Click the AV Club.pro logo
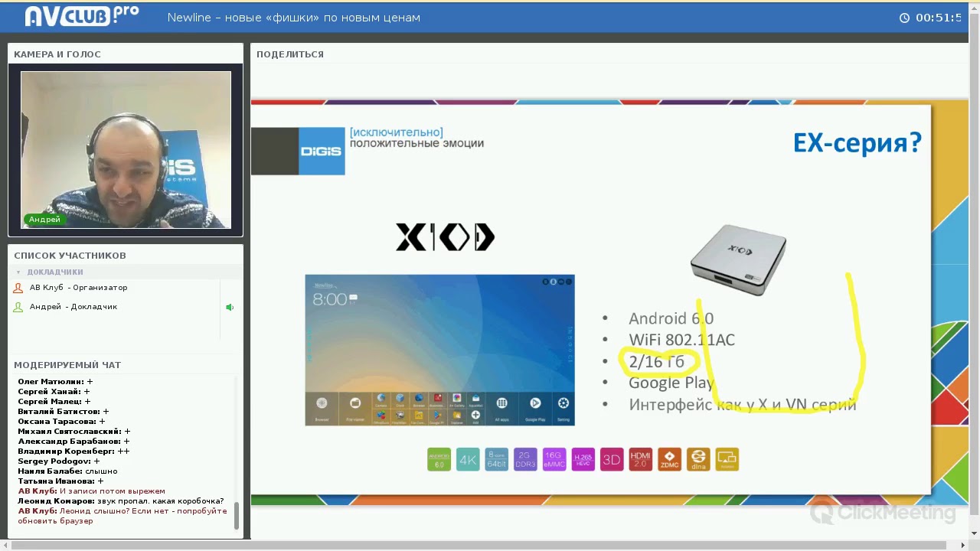The width and height of the screenshot is (980, 551). click(x=81, y=16)
